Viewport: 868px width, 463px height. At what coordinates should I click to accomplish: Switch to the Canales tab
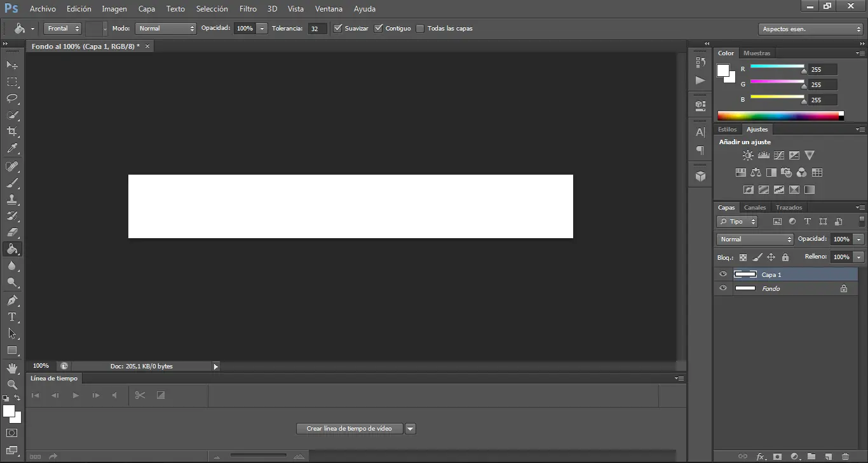[x=755, y=208]
